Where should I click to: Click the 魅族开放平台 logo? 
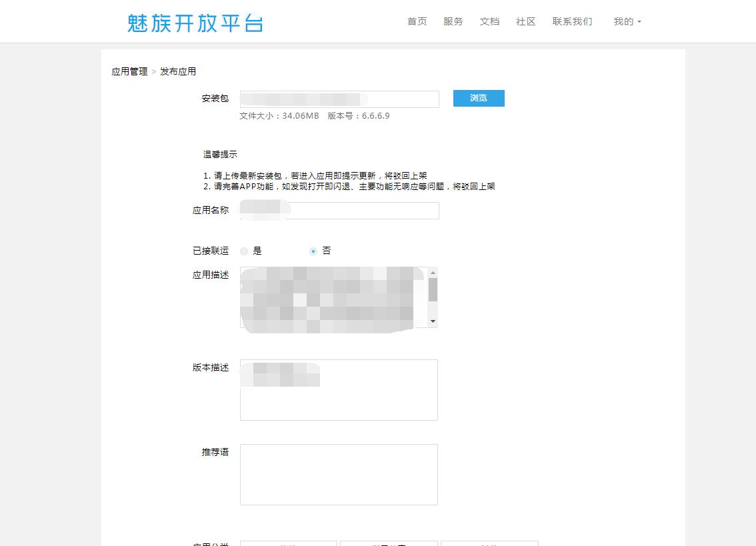pyautogui.click(x=195, y=23)
